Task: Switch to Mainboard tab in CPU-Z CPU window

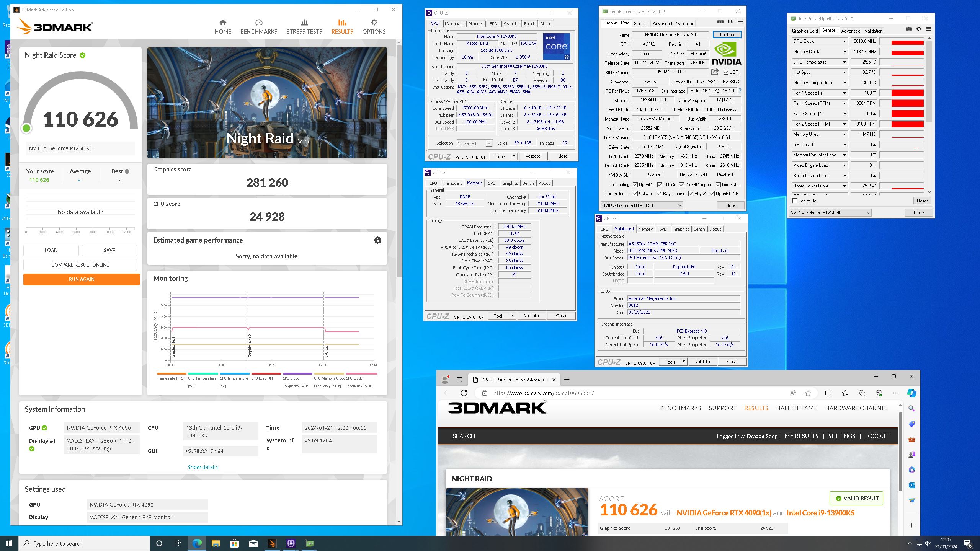Action: point(454,24)
